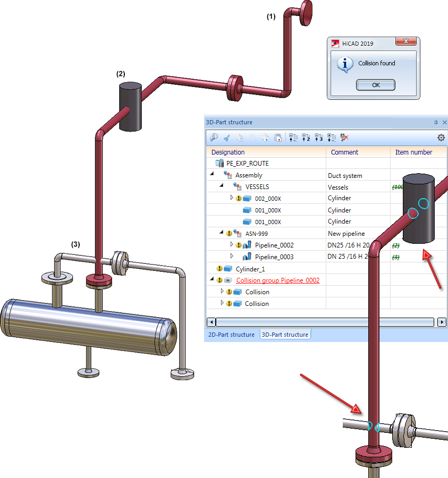Click warning icon beside ASN-999

[x=229, y=234]
